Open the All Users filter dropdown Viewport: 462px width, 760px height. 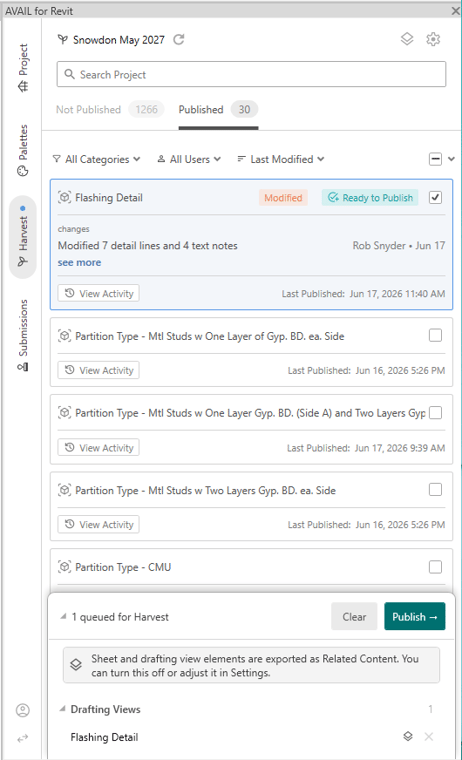189,159
